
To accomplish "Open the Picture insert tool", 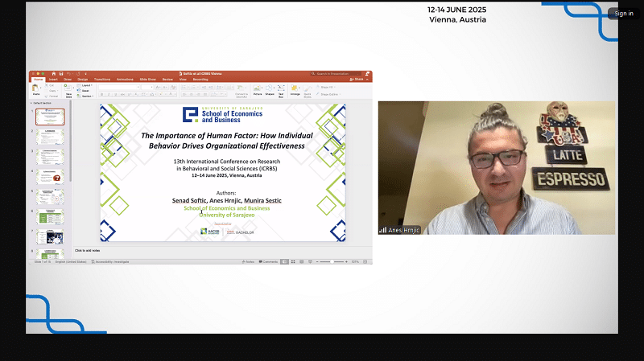I will [x=258, y=89].
